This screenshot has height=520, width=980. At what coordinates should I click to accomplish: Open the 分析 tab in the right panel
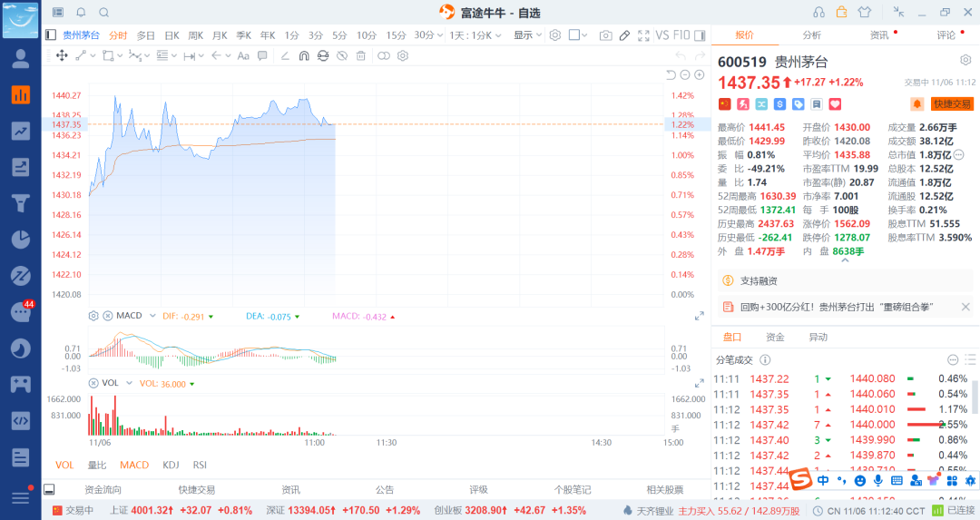pyautogui.click(x=812, y=35)
